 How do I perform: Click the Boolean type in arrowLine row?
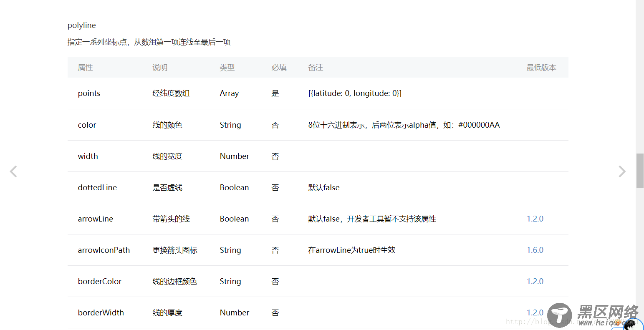tap(234, 219)
